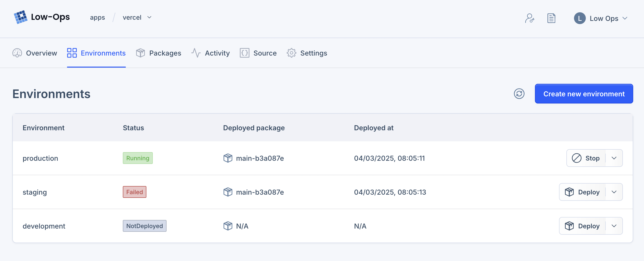Click the Low-Ops logo icon

[x=20, y=17]
